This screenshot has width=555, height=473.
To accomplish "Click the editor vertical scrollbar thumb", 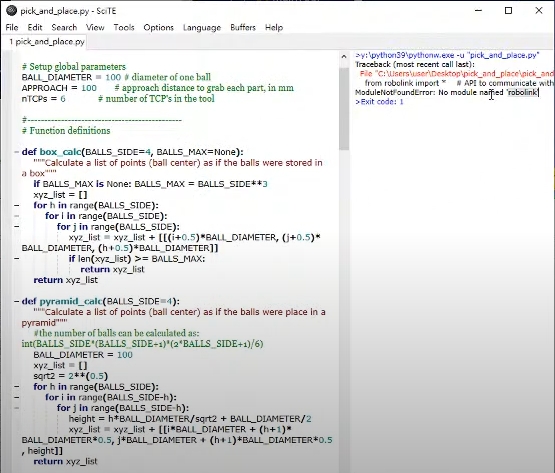I will pos(344,109).
